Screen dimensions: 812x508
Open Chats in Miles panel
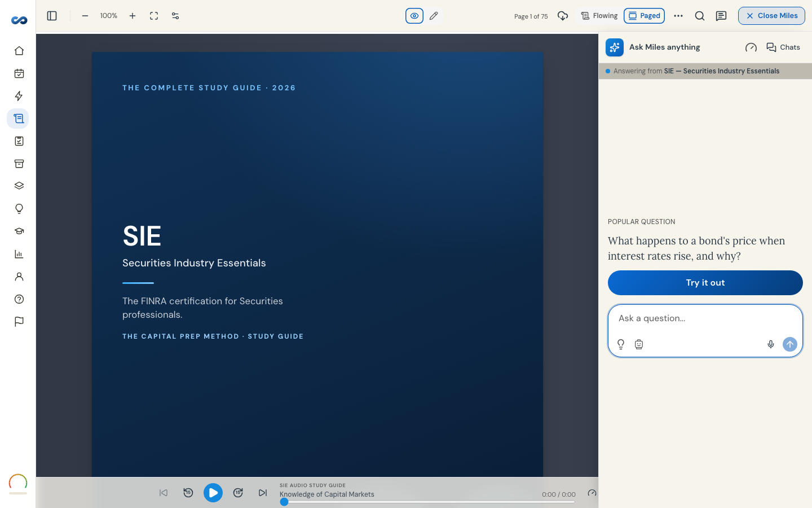[783, 47]
